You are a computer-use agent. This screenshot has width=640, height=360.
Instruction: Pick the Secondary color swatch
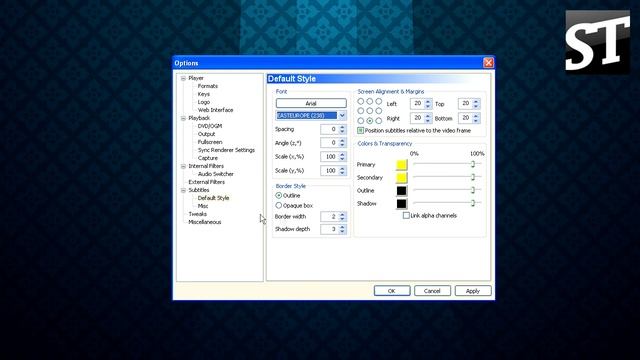click(x=402, y=178)
